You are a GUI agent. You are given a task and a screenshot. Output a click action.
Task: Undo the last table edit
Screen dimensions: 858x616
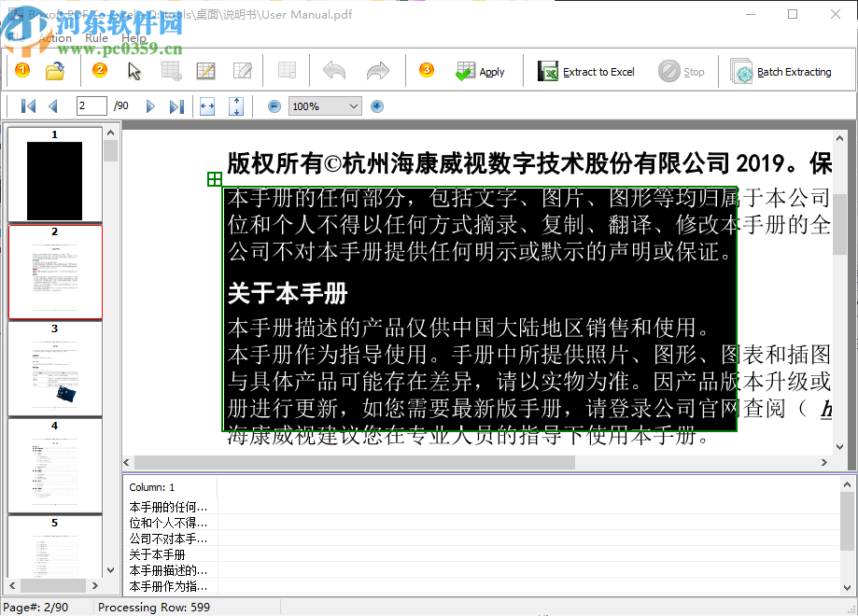334,70
